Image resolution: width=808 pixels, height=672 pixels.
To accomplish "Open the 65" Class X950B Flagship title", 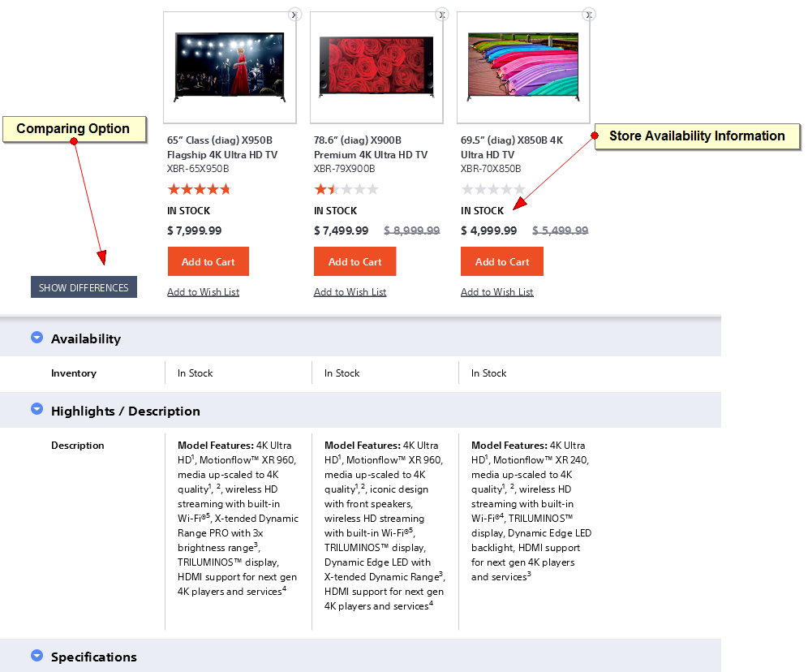I will tap(222, 147).
